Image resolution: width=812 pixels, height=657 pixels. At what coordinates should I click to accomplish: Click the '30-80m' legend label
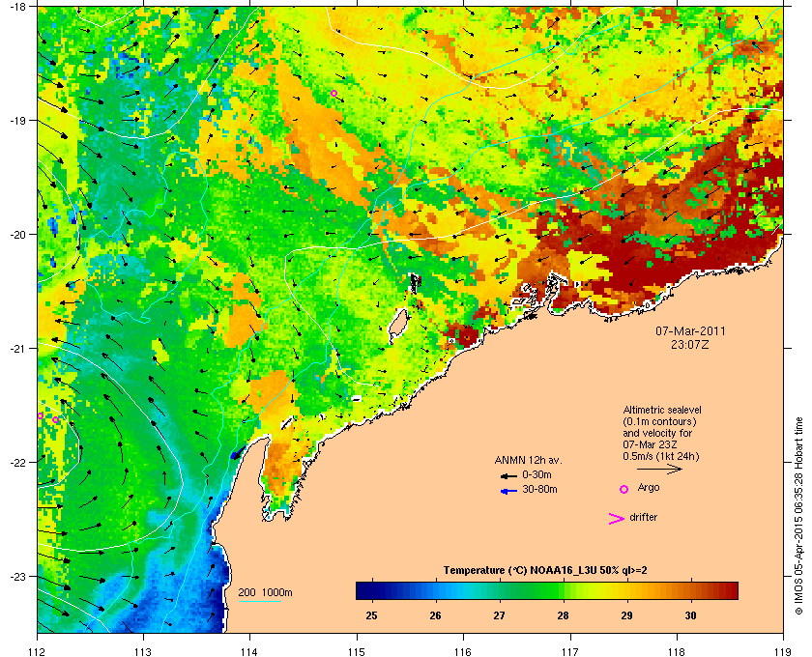(x=539, y=489)
